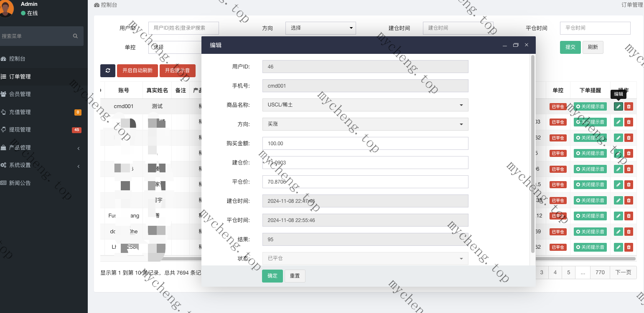This screenshot has height=313, width=644.
Task: Click the 购买金额 field showing 100.00
Action: coord(365,143)
